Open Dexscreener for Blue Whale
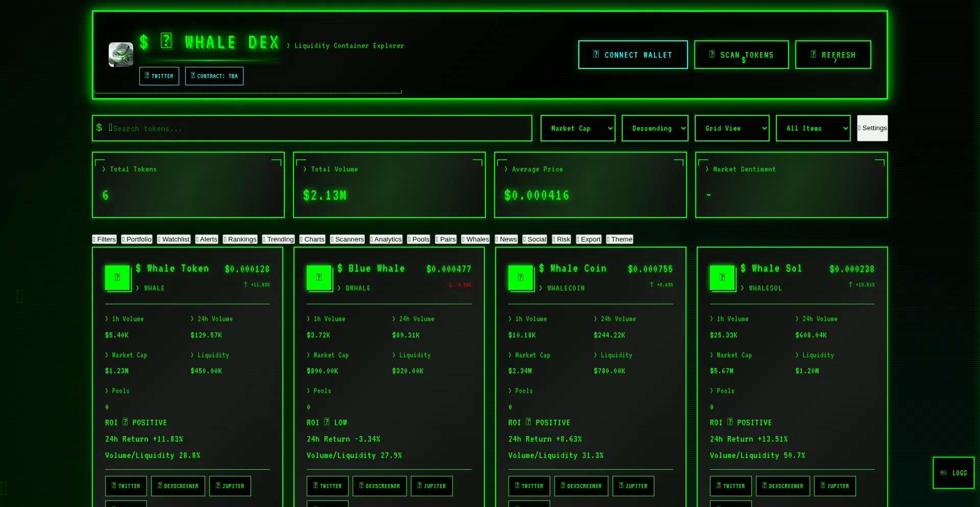Viewport: 980px width, 507px height. [x=380, y=486]
